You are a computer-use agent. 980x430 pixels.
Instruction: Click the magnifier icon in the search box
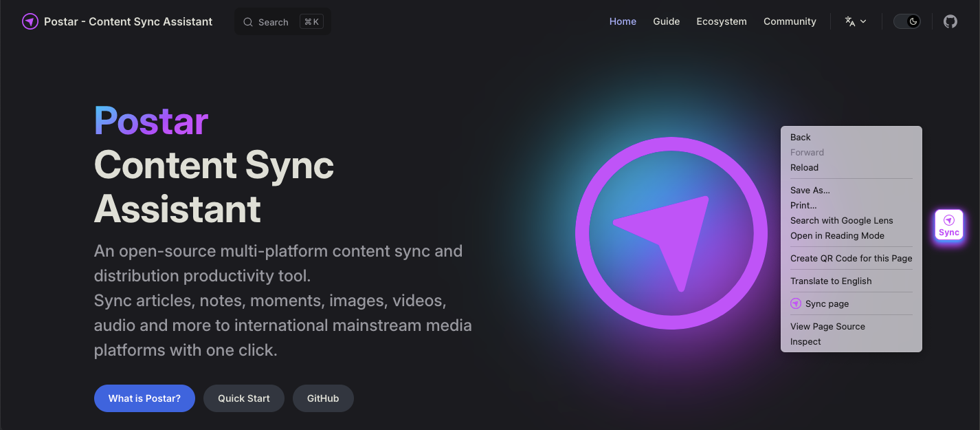[x=248, y=22]
